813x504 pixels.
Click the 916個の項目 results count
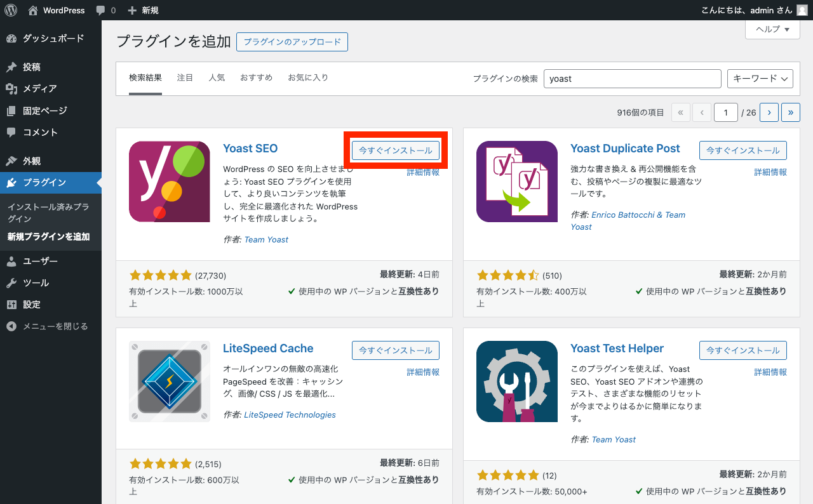pos(640,112)
